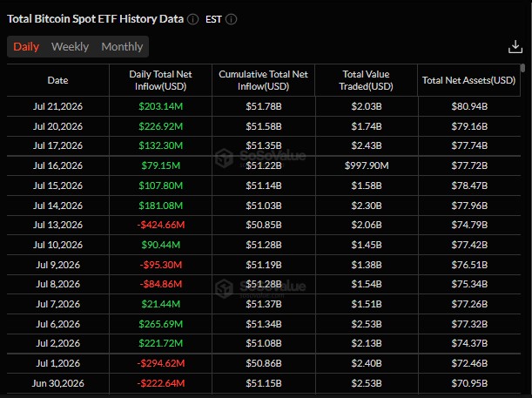Image resolution: width=532 pixels, height=398 pixels.
Task: Switch to the Weekly tab
Action: pos(70,46)
